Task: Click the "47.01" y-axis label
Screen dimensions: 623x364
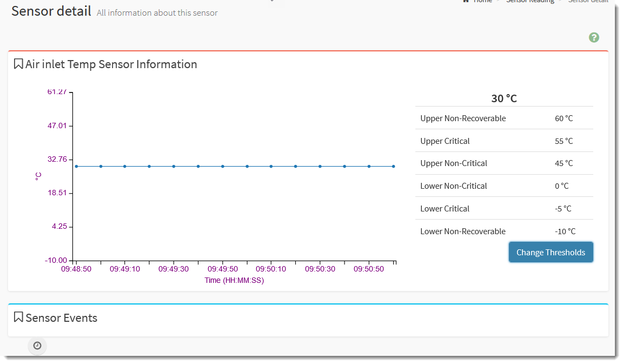Action: tap(57, 125)
